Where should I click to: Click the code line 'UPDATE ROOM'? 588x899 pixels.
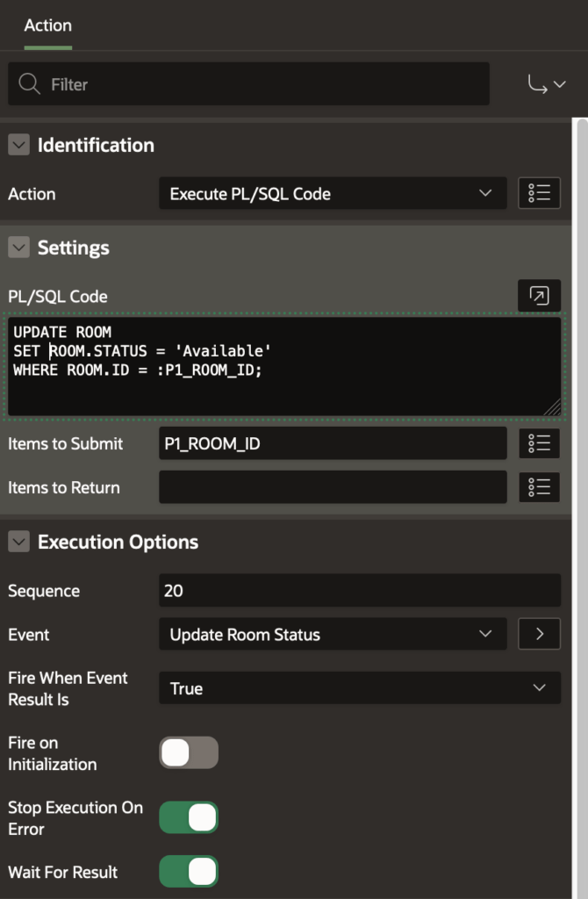[x=62, y=332]
